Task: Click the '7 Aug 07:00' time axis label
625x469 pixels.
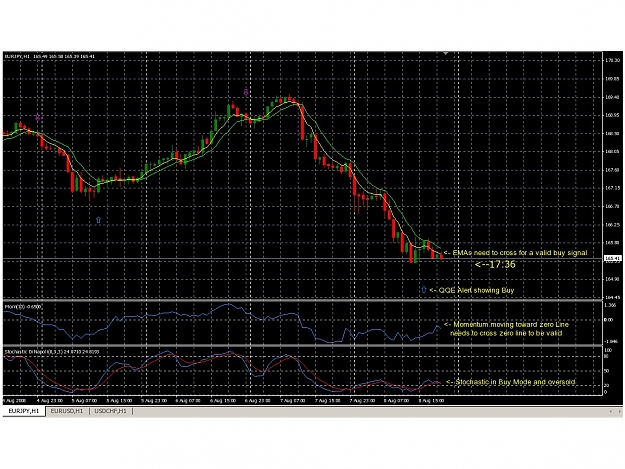Action: coord(293,400)
